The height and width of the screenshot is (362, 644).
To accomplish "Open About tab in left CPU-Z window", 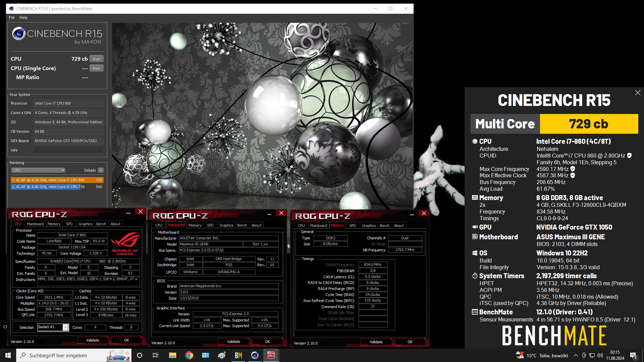I will coord(115,224).
